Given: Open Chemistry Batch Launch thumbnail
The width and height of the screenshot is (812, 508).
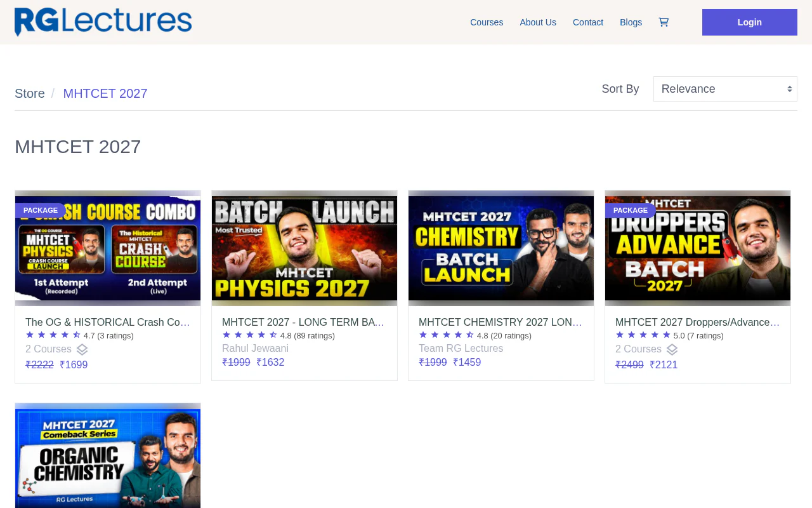Looking at the screenshot, I should tap(501, 248).
